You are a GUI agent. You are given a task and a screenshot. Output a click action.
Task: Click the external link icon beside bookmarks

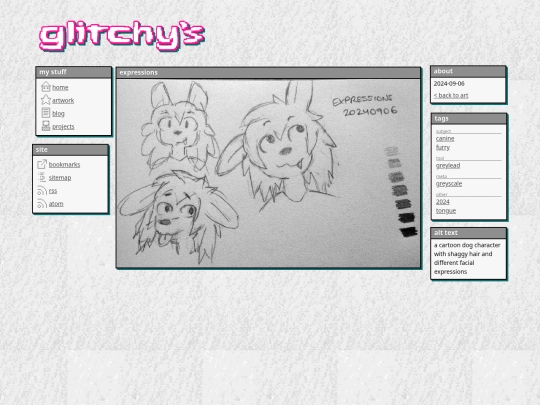pyautogui.click(x=42, y=164)
